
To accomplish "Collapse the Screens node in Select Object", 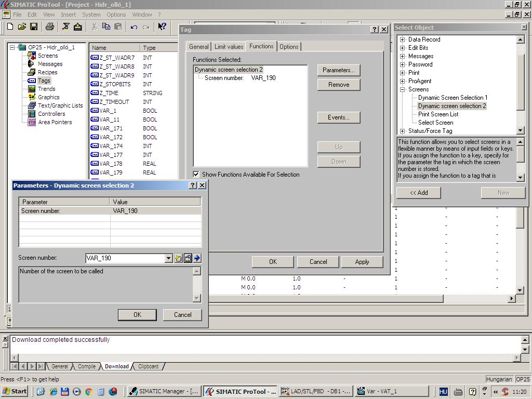I will (403, 89).
